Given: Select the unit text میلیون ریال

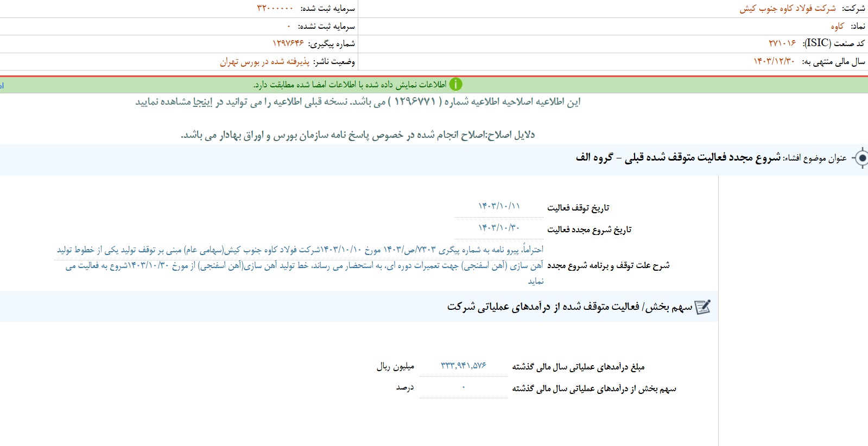Looking at the screenshot, I should click(x=395, y=367).
